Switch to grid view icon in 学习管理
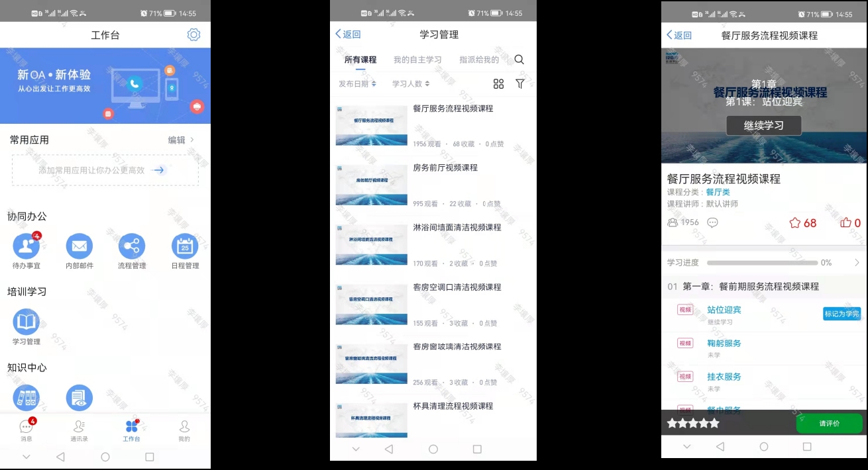 tap(499, 84)
